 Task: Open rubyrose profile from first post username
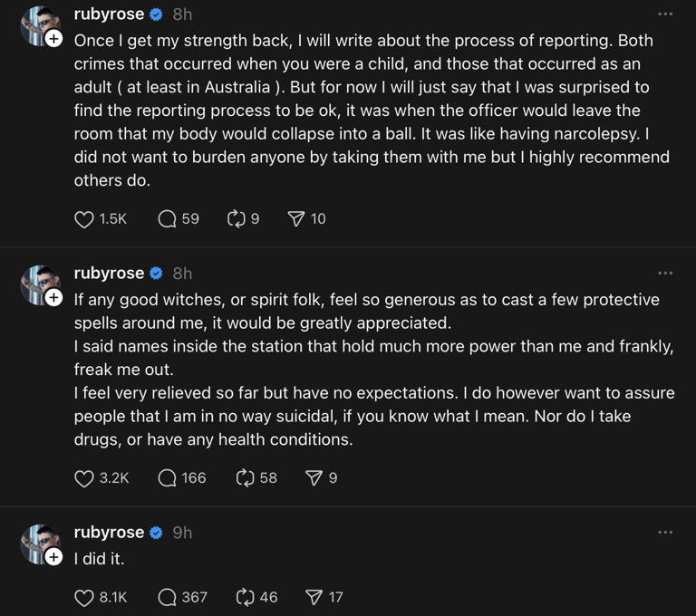coord(109,14)
